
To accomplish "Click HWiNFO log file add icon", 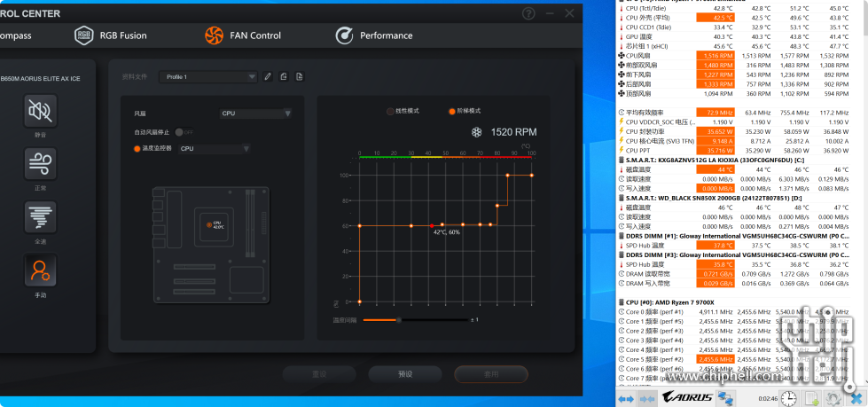I will [811, 397].
